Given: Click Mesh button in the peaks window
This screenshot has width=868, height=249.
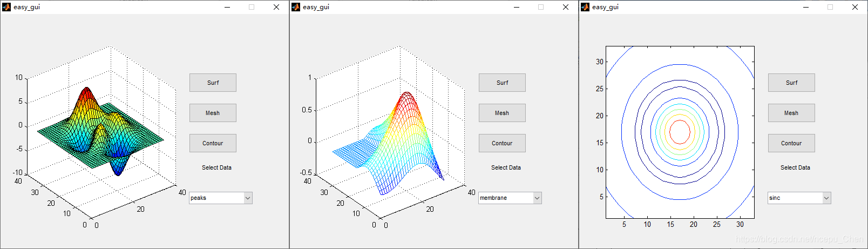Looking at the screenshot, I should (213, 113).
